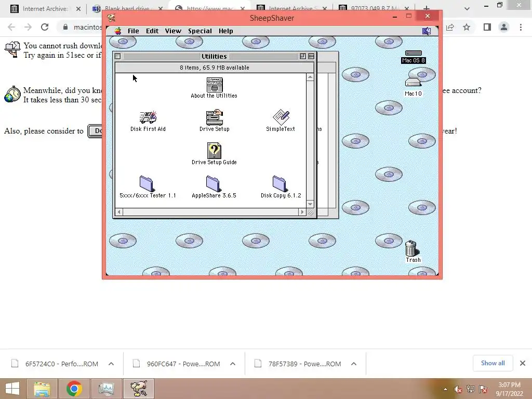Open the Apple menu icon

coord(118,31)
